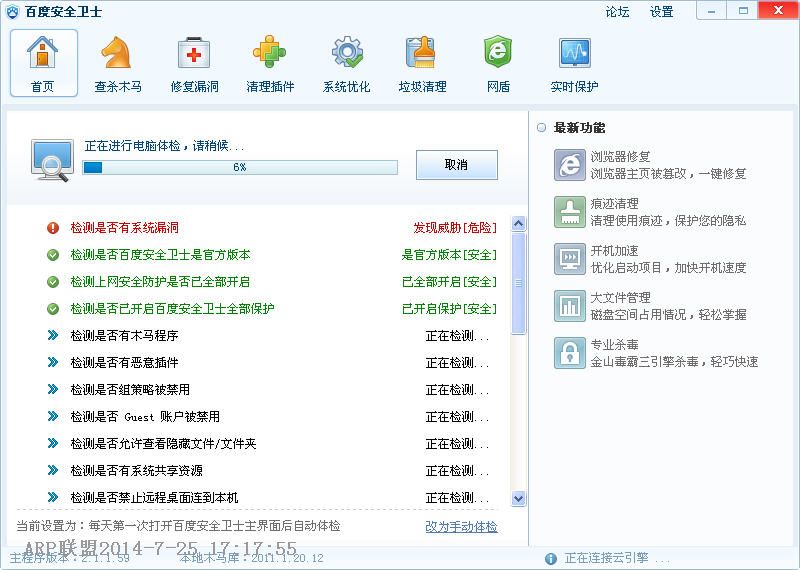Click description 优化启动项目，加快开机速度

(668, 268)
